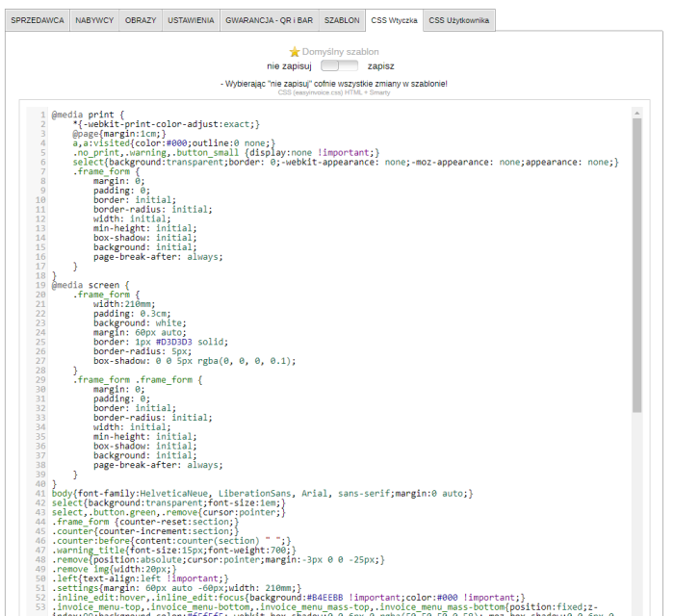Select the GWARANCJA - QR i BAR tab
This screenshot has width=674, height=616.
[268, 20]
